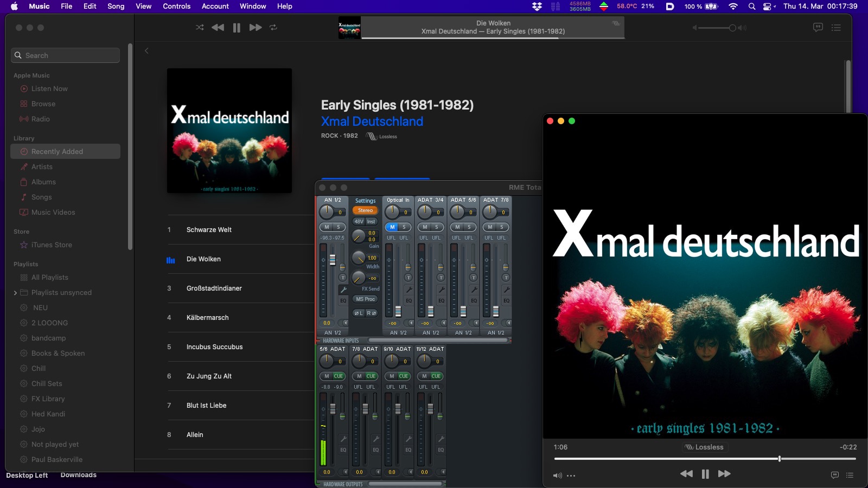The height and width of the screenshot is (488, 868).
Task: Expand Playlists unsynced folder
Action: 15,293
